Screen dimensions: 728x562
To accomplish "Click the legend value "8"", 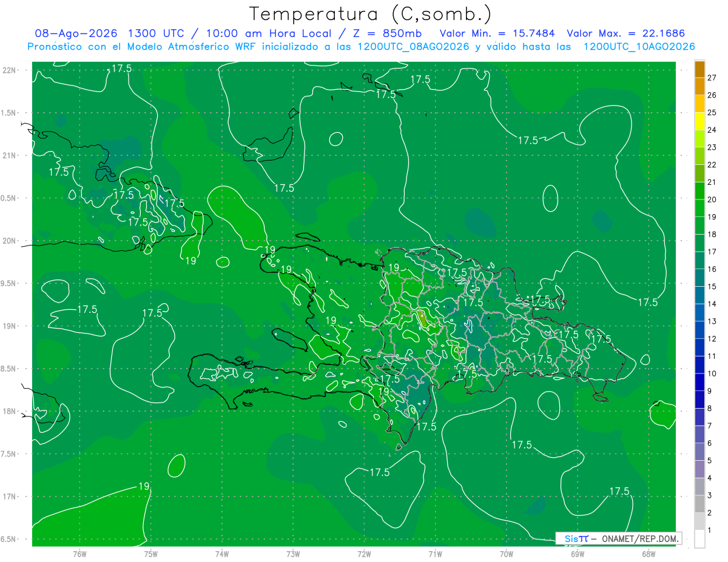I will (710, 409).
